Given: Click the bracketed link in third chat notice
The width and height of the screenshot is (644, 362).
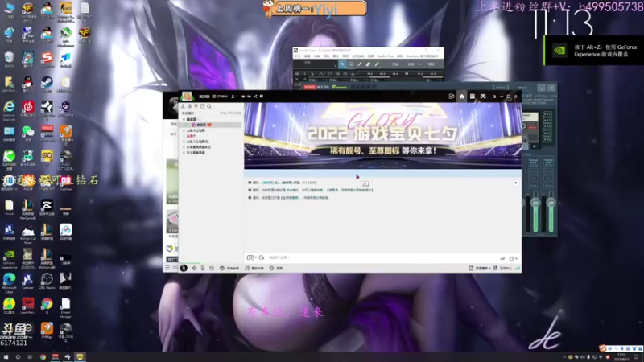Looking at the screenshot, I should pyautogui.click(x=290, y=198).
